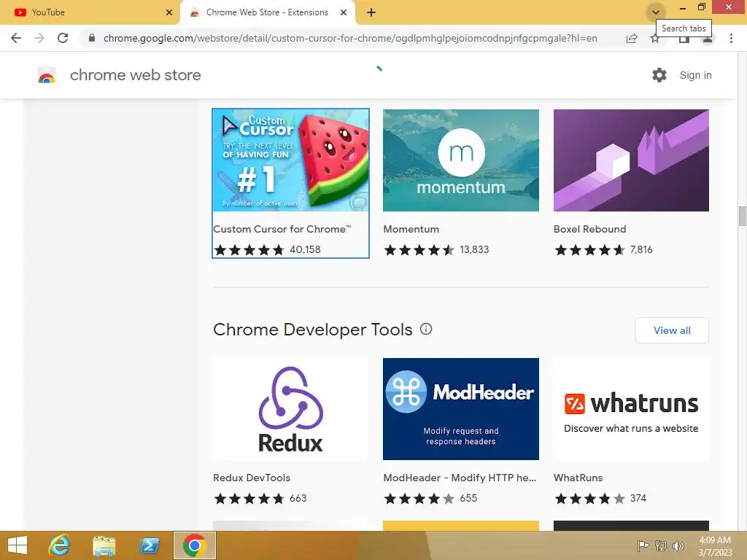Click View all for Chrome Developer Tools

[x=672, y=330]
